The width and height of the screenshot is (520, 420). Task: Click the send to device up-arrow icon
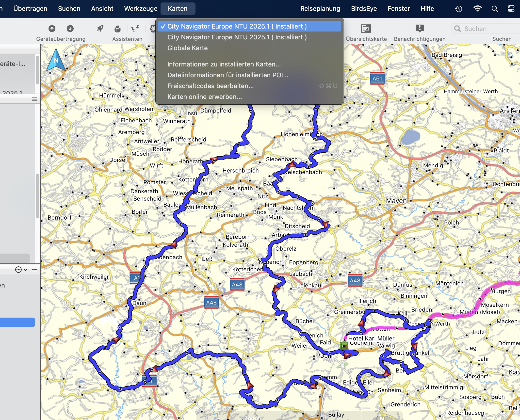tap(52, 29)
